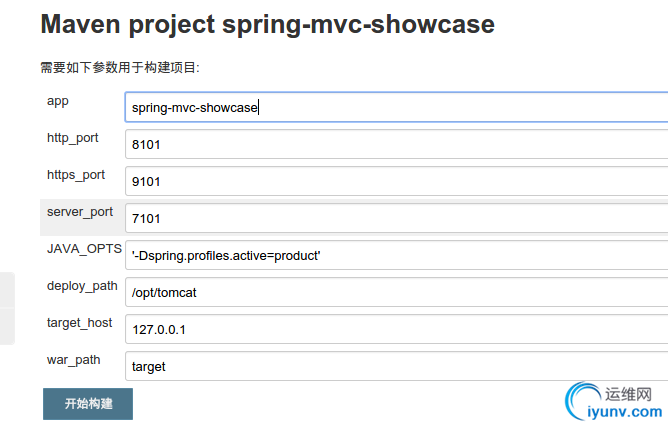The height and width of the screenshot is (428, 668).
Task: Click the http_port label
Action: coord(72,138)
